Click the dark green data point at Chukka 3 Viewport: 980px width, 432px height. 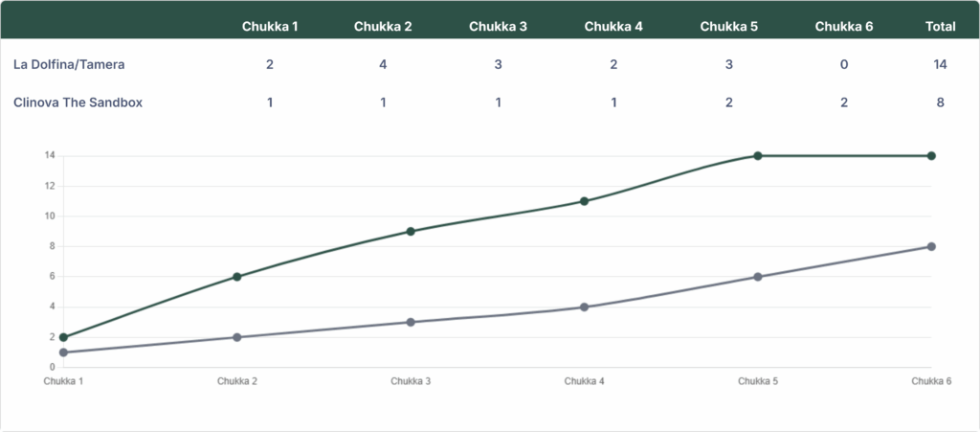click(411, 231)
